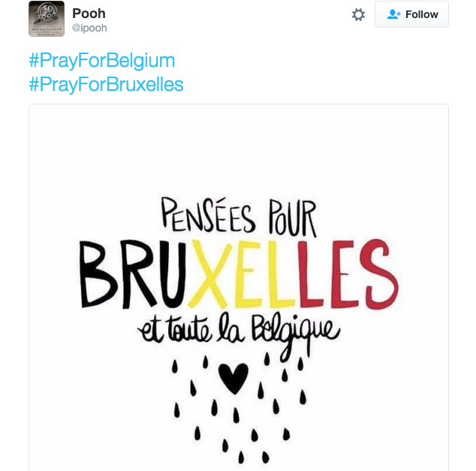
Task: Click the display name Pooh
Action: click(x=89, y=13)
